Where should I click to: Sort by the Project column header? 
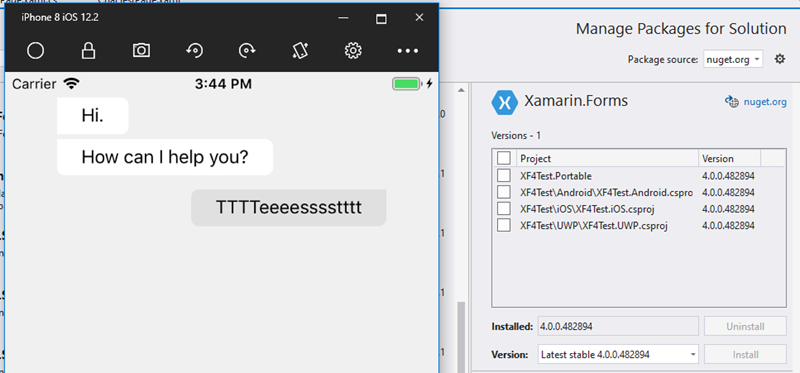607,158
